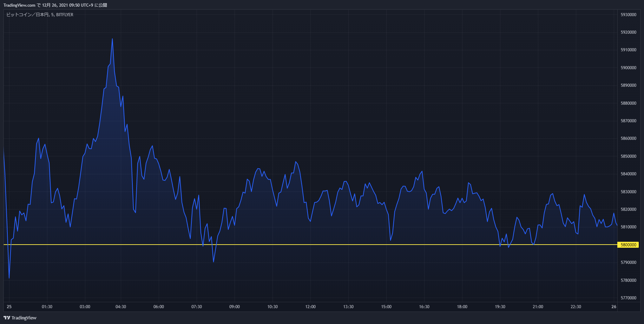
Task: Click the 26 date label on time axis
Action: click(x=614, y=307)
